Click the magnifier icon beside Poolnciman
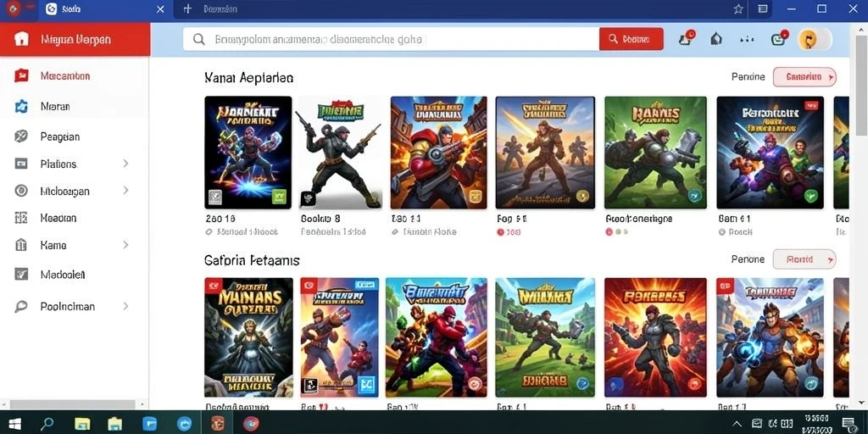868x434 pixels. (21, 306)
